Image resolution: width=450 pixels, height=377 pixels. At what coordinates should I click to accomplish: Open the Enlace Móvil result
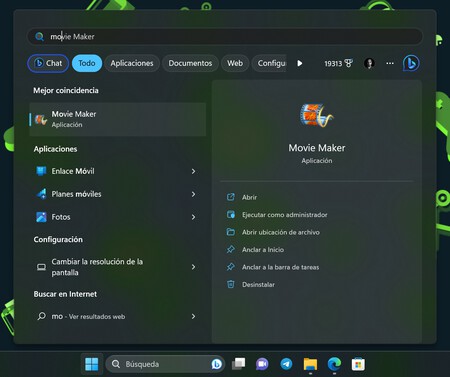[118, 171]
